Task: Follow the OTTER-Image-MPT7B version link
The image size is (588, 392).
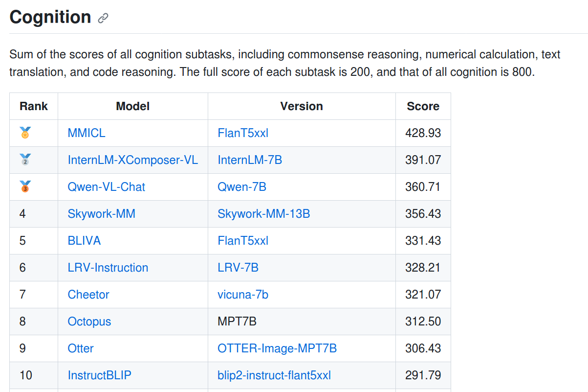Action: click(x=277, y=348)
